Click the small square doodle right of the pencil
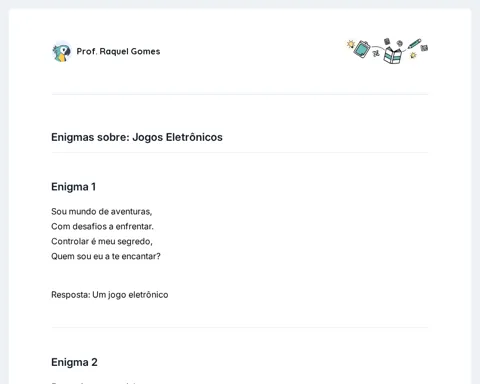The width and height of the screenshot is (480, 384). 424,48
